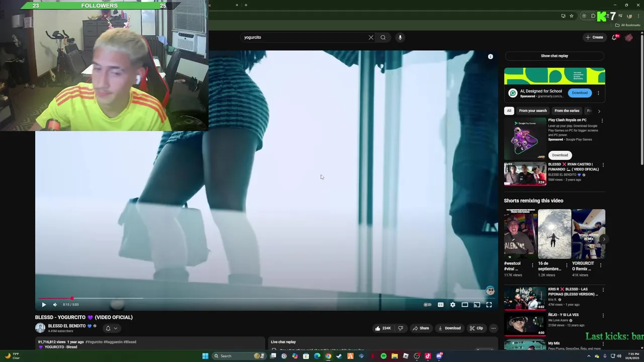Image resolution: width=644 pixels, height=362 pixels.
Task: Click in the yogurcito search field
Action: coord(304,37)
